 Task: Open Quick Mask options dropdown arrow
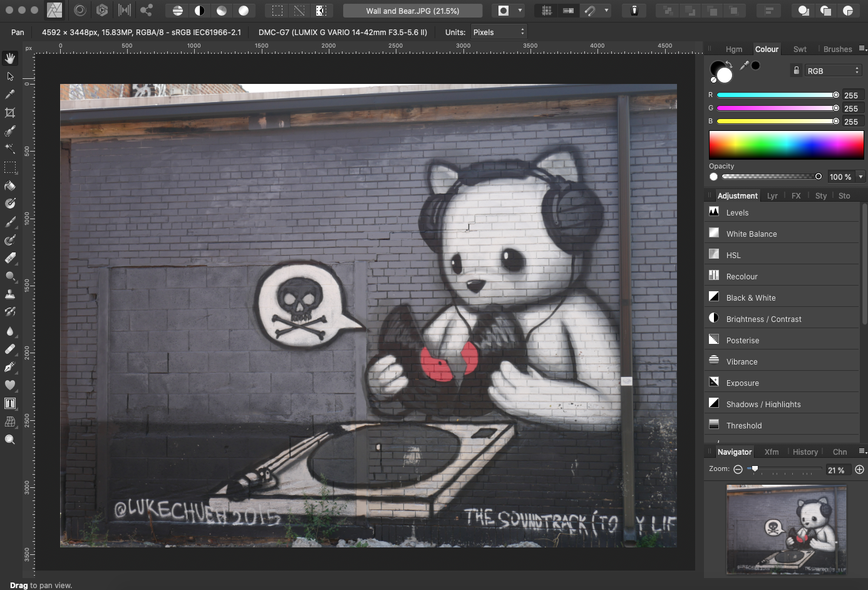coord(520,11)
